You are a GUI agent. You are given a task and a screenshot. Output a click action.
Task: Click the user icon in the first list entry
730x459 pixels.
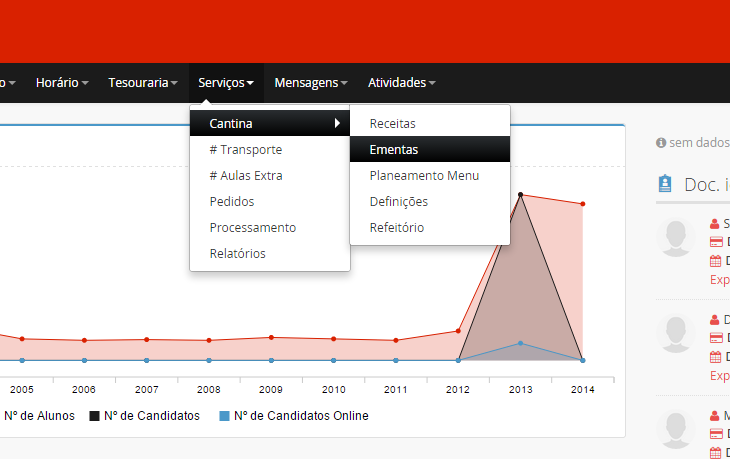click(x=715, y=223)
